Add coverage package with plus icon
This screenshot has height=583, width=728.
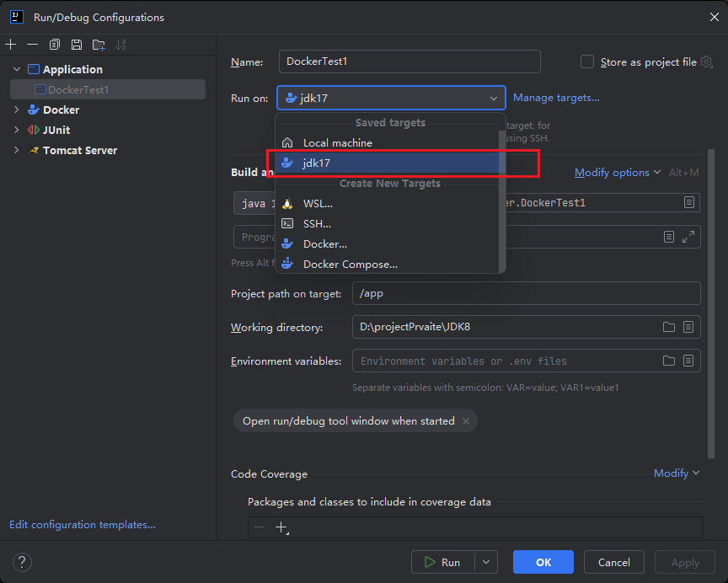click(281, 527)
